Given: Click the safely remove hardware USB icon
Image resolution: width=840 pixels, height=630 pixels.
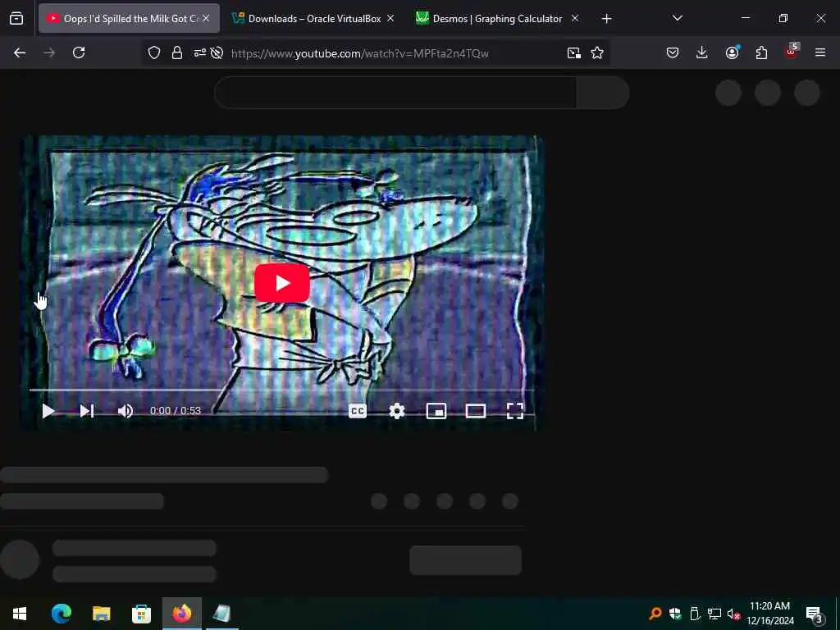Looking at the screenshot, I should point(694,614).
